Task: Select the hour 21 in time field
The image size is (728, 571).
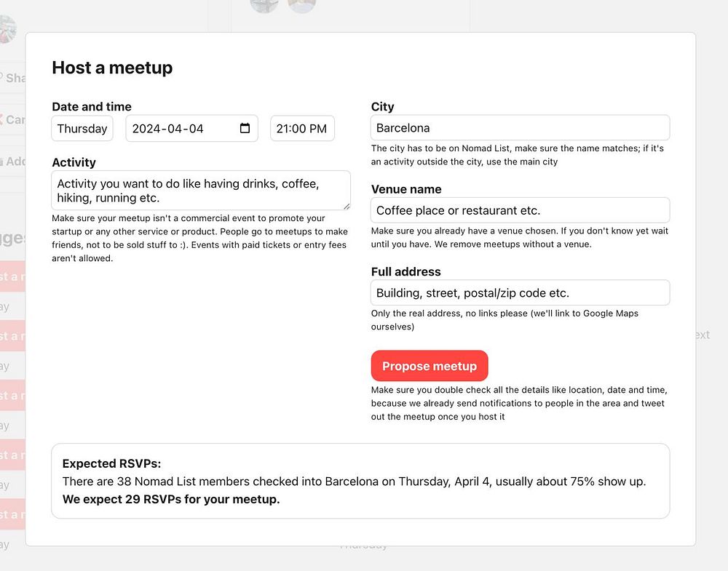Action: tap(283, 129)
